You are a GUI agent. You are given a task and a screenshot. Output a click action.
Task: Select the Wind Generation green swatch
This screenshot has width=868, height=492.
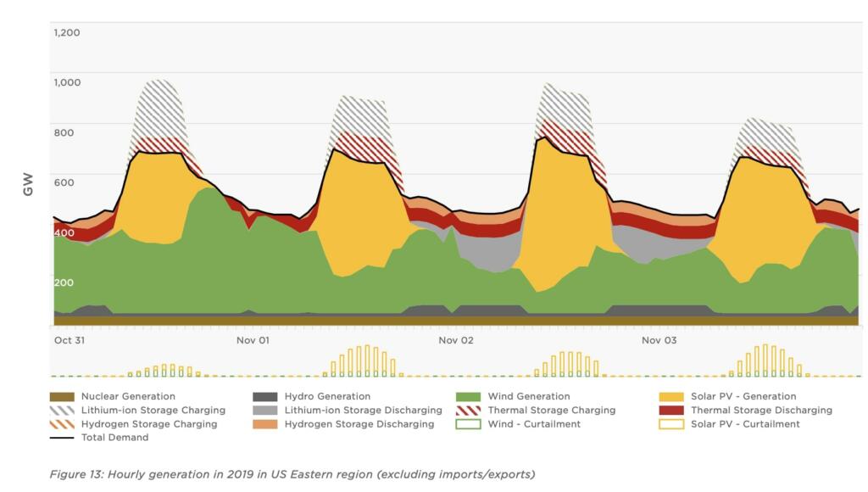469,396
